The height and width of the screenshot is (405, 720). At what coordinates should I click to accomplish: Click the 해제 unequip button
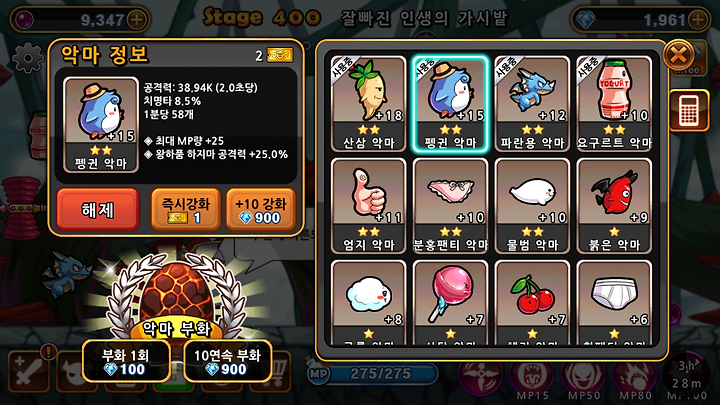98,209
